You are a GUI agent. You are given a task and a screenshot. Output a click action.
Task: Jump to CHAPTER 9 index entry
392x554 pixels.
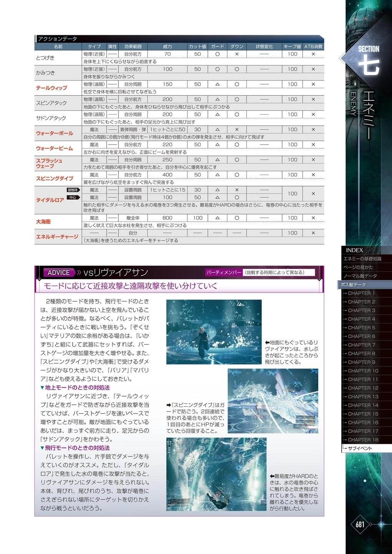pyautogui.click(x=361, y=362)
